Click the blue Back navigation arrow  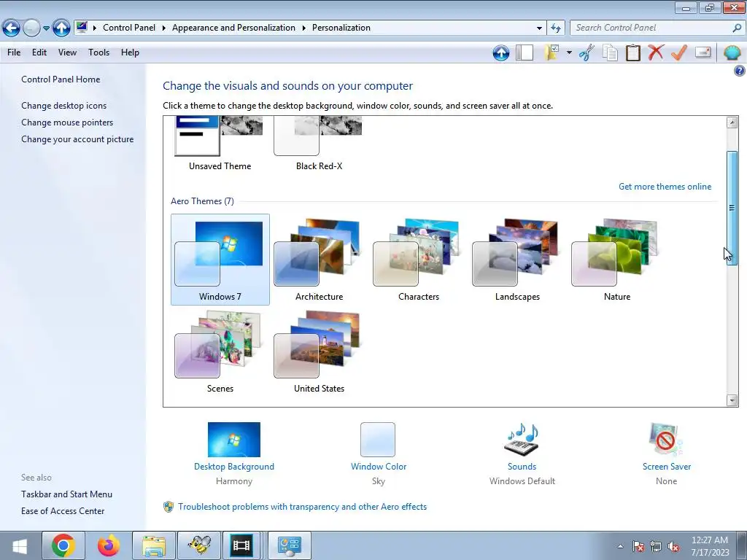(x=12, y=28)
